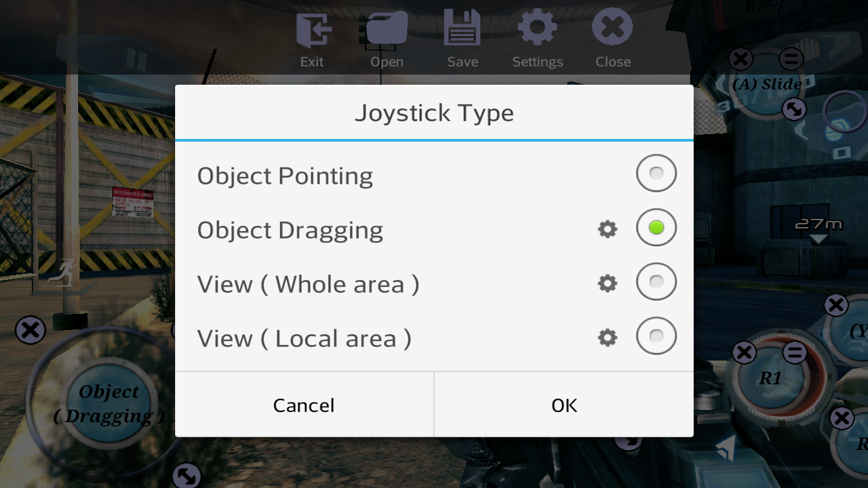
Task: Select the Object Dragging radio button
Action: click(656, 228)
